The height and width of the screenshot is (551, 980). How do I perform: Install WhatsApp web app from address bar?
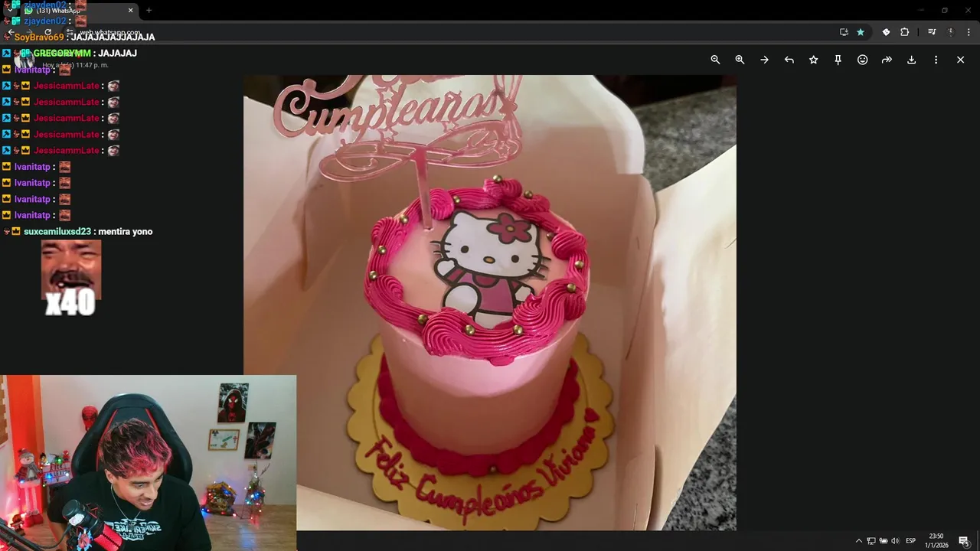point(844,32)
